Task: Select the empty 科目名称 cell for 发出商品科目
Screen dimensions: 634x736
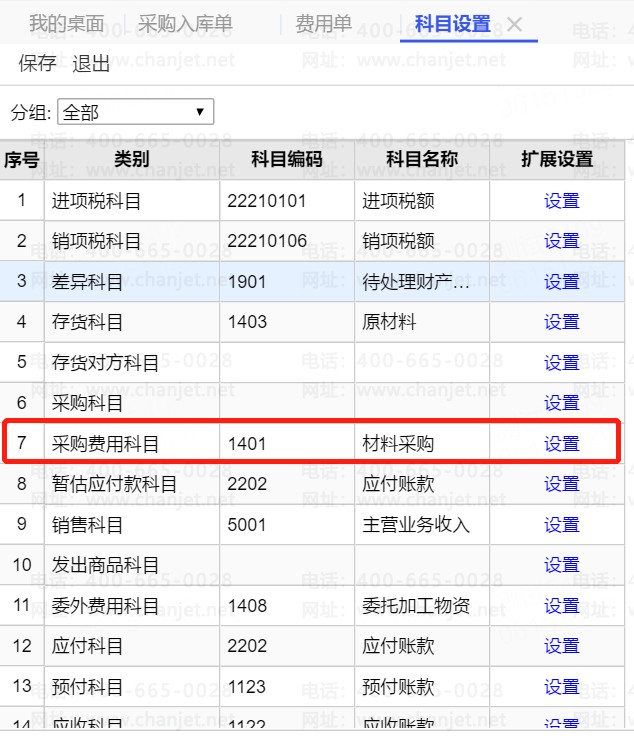Action: pos(421,566)
